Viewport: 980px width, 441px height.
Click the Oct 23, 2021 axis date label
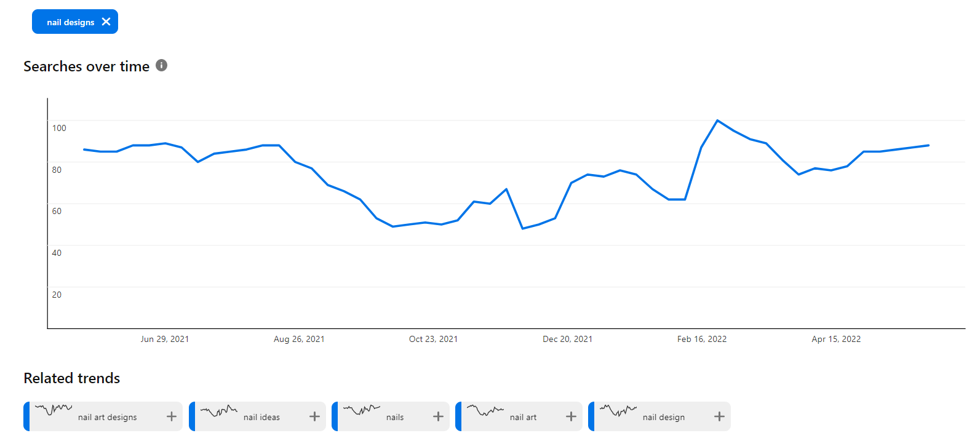(433, 339)
